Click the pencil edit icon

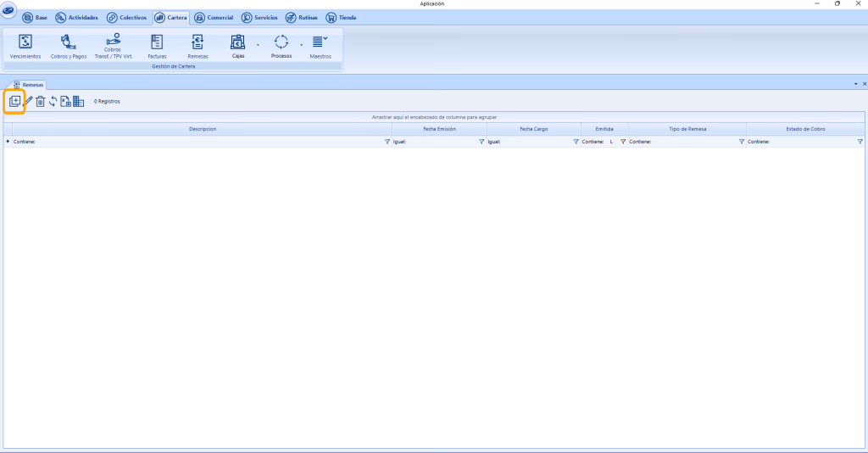click(x=28, y=101)
